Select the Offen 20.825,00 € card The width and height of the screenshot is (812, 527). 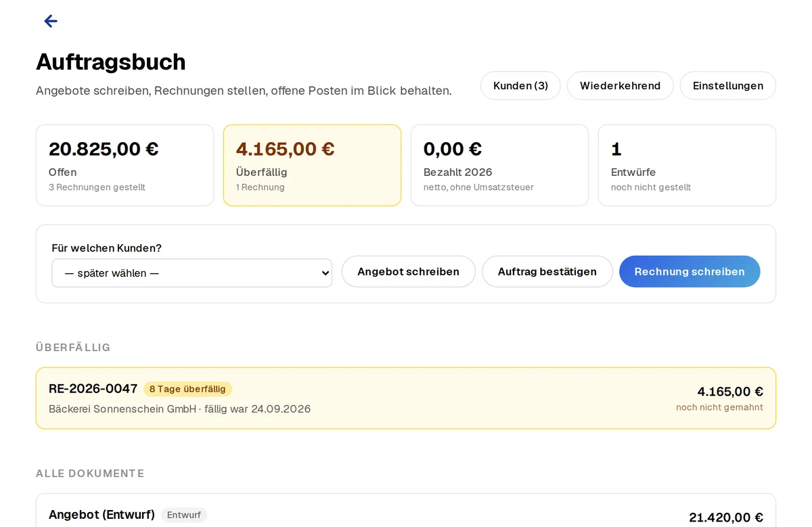click(125, 165)
